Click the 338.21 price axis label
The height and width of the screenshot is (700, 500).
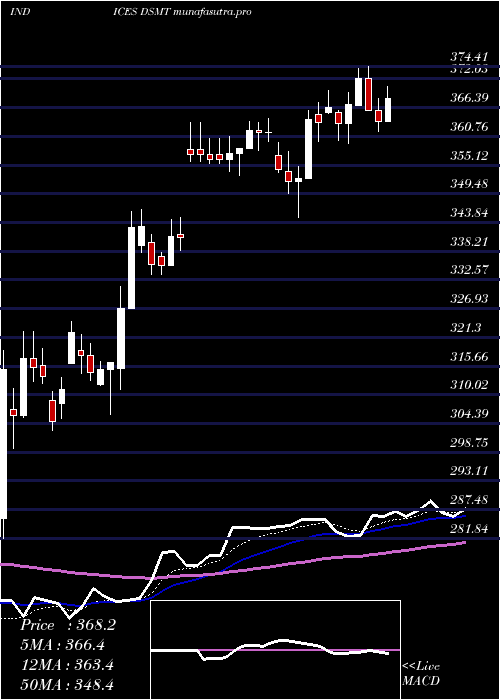click(468, 242)
